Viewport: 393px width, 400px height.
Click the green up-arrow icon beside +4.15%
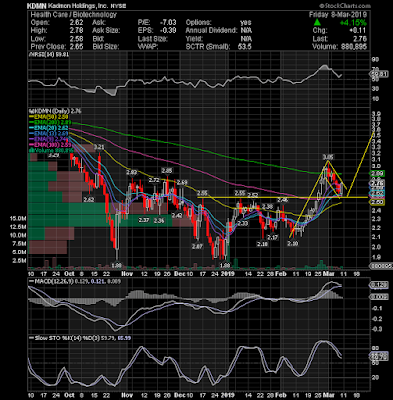317,22
